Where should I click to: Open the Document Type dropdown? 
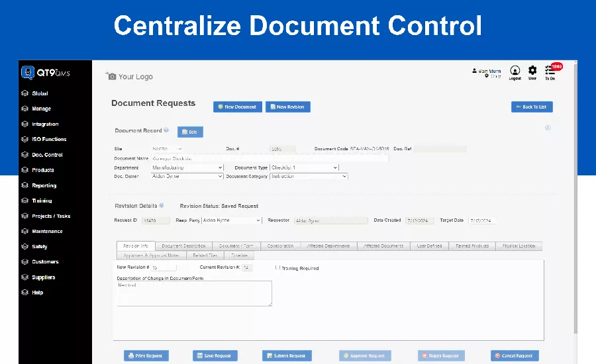coord(304,167)
